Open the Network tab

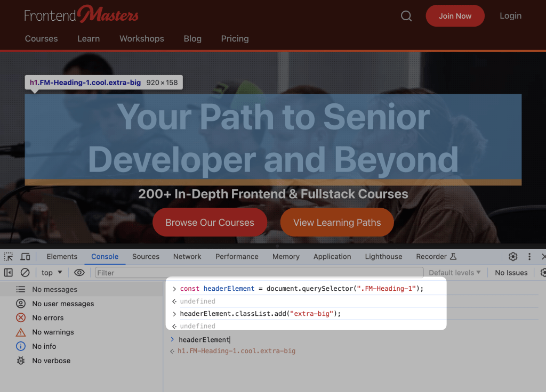click(187, 257)
